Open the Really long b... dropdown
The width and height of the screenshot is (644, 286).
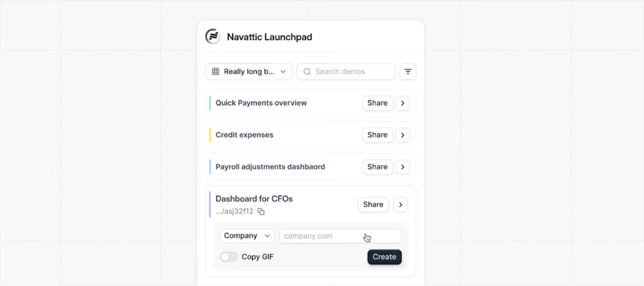pos(249,72)
